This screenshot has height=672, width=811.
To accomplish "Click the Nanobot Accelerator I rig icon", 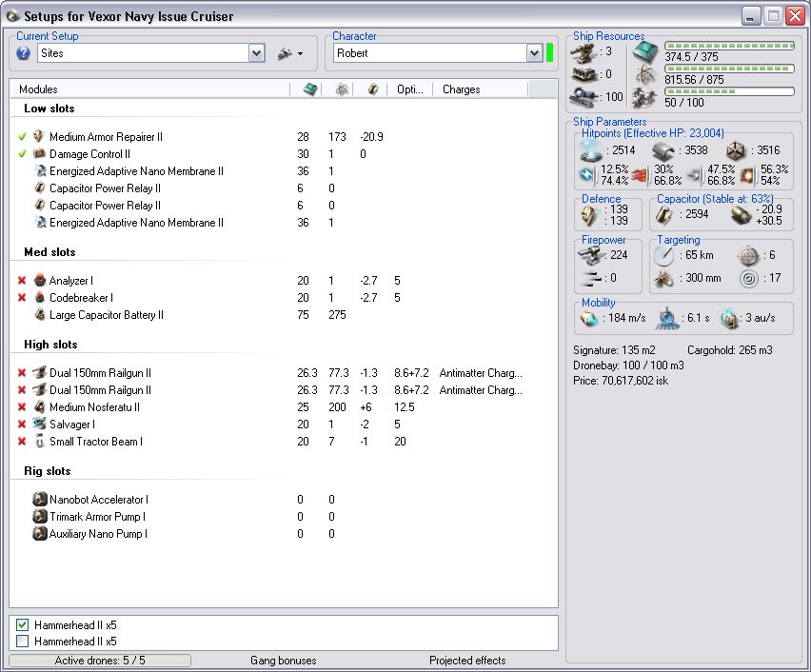I will (x=39, y=499).
